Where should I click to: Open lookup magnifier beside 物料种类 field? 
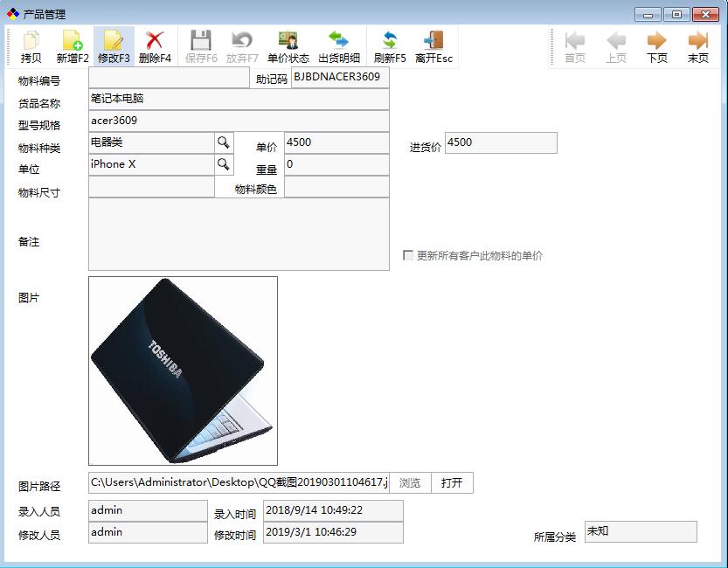(224, 142)
